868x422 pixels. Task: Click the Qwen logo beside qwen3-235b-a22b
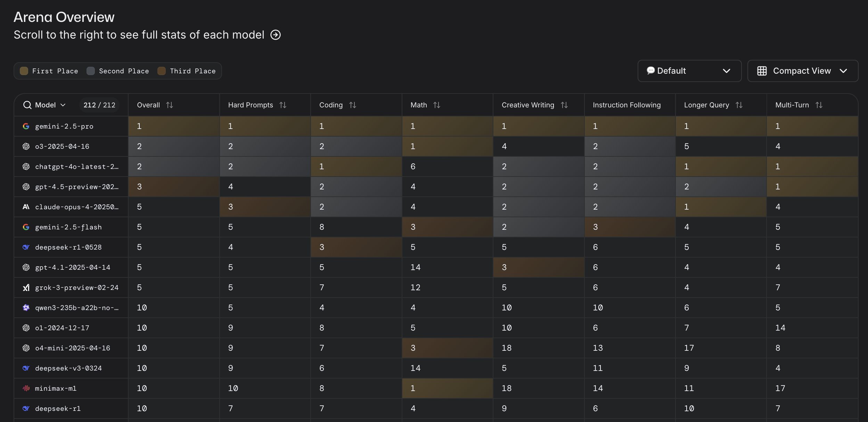26,308
